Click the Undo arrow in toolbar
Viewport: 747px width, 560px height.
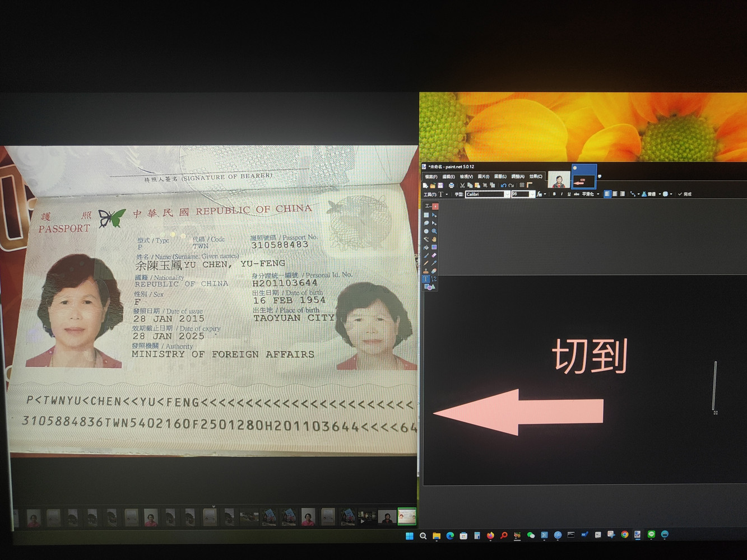(503, 185)
